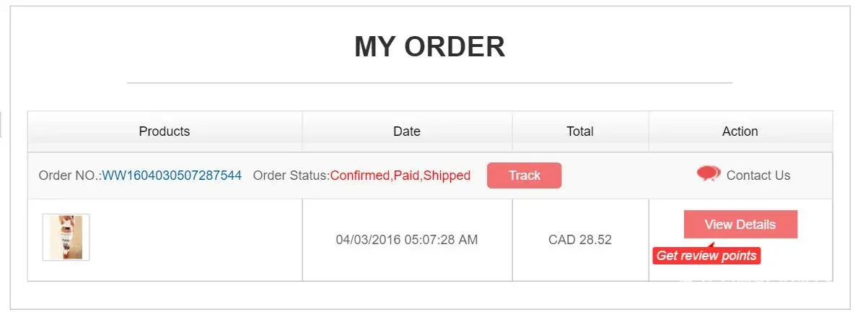Image resolution: width=868 pixels, height=320 pixels.
Task: Click the red Contact Us speech bubble icon
Action: pyautogui.click(x=709, y=174)
